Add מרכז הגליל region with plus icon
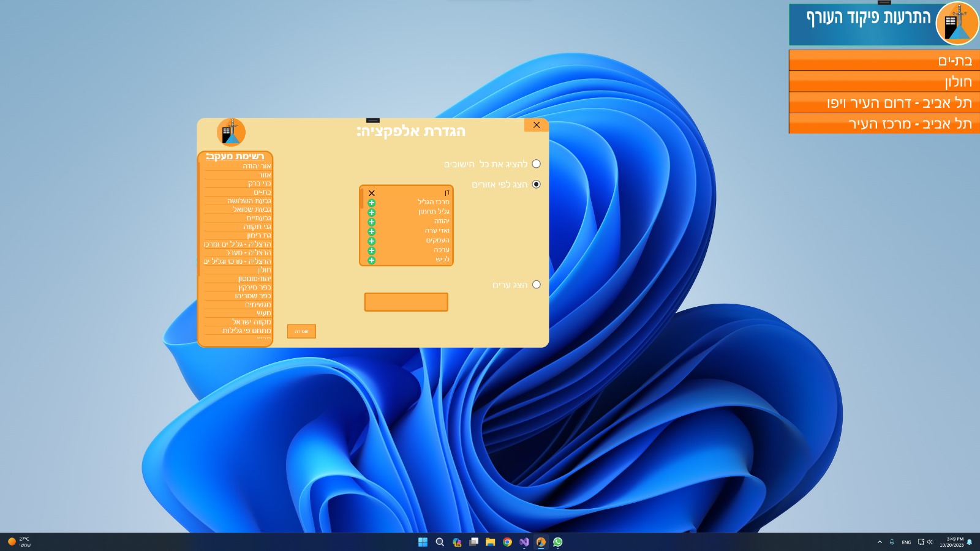Screen dimensions: 980x551 pos(371,203)
